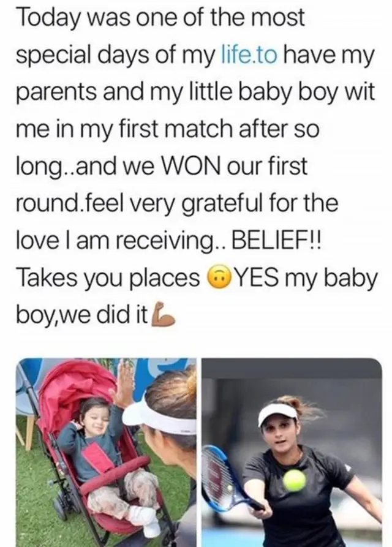Image resolution: width=392 pixels, height=547 pixels.
Task: Open the left photo of baby in stroller
Action: coord(106,453)
